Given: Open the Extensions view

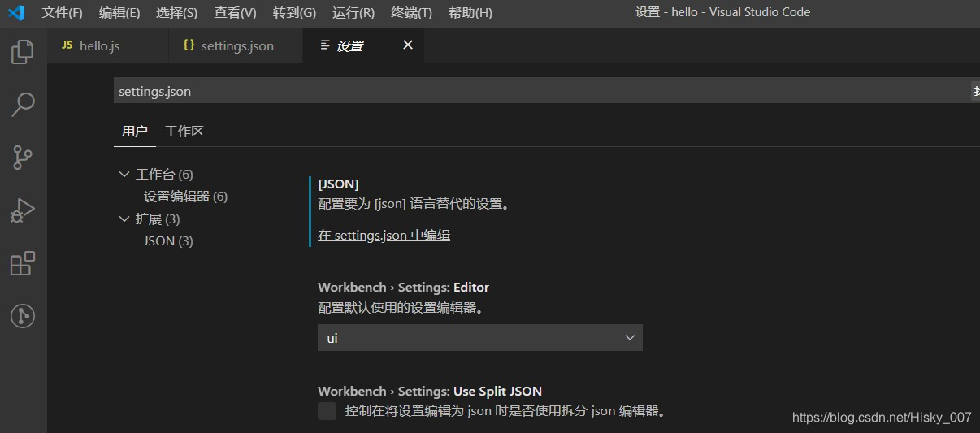Looking at the screenshot, I should [23, 264].
